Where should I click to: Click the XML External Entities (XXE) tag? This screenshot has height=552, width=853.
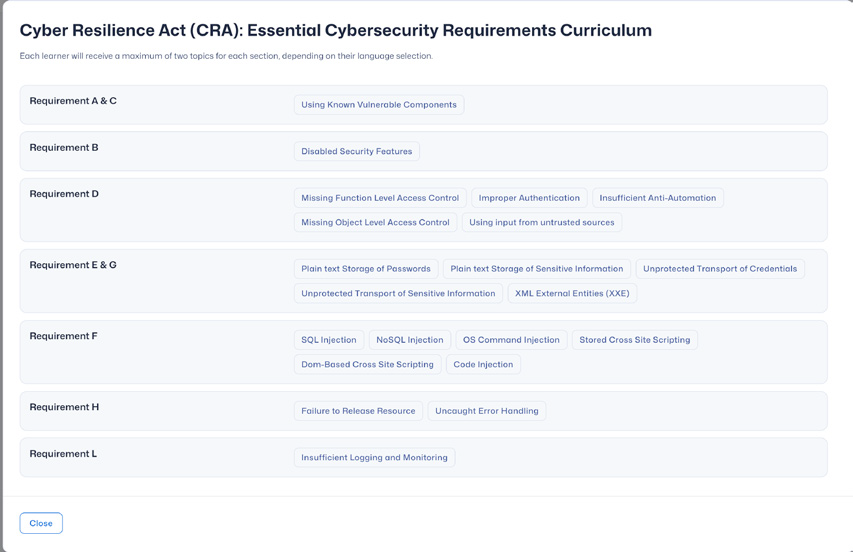[572, 293]
